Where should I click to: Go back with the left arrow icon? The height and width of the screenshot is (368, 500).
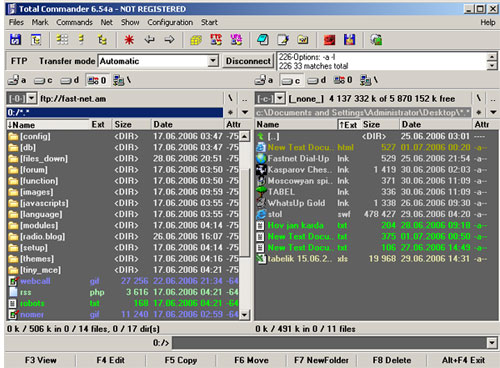pyautogui.click(x=149, y=40)
